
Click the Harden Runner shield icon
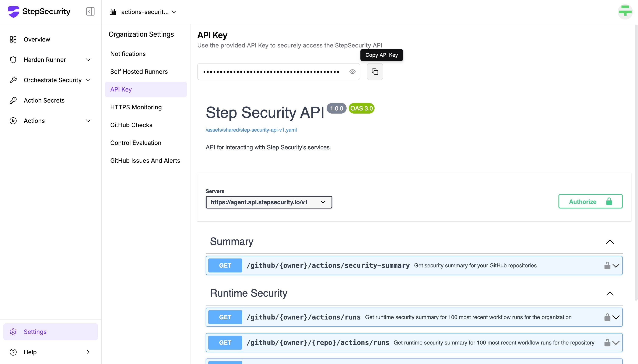point(13,60)
